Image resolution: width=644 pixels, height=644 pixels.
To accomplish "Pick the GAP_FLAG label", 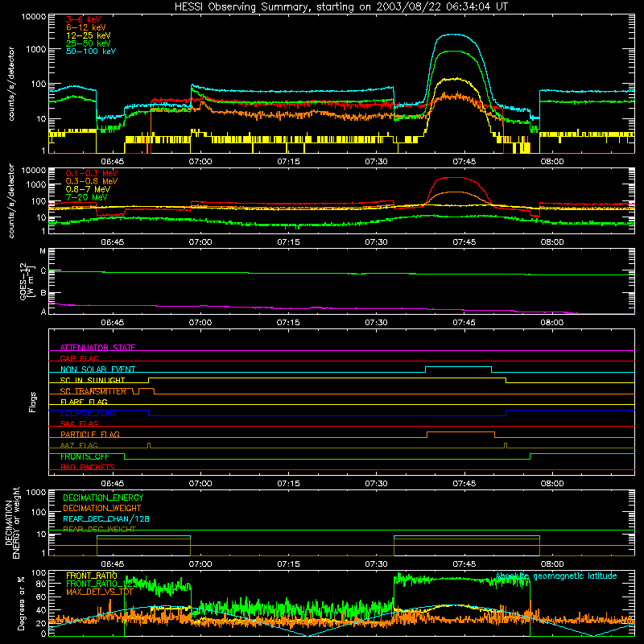I will tap(79, 358).
